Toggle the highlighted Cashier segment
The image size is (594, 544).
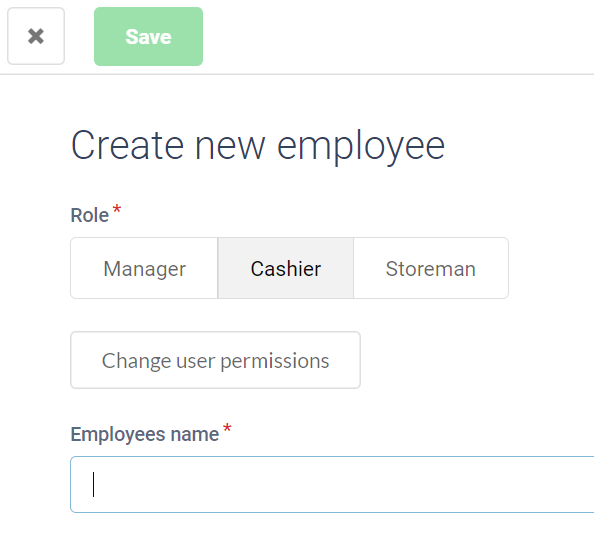pos(286,268)
